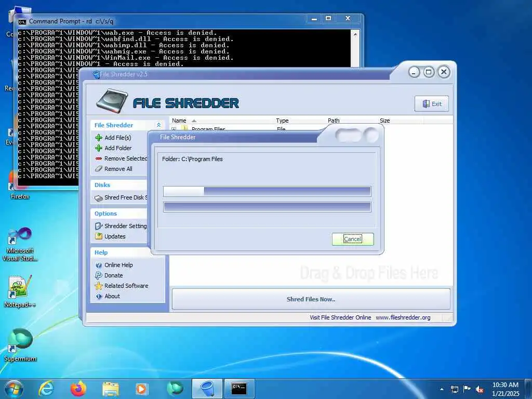Click the Add Folder label
The image size is (532, 399).
118,148
